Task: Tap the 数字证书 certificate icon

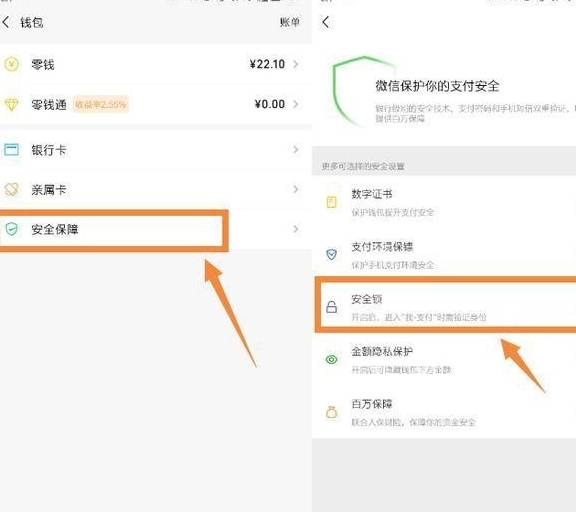Action: (x=332, y=202)
